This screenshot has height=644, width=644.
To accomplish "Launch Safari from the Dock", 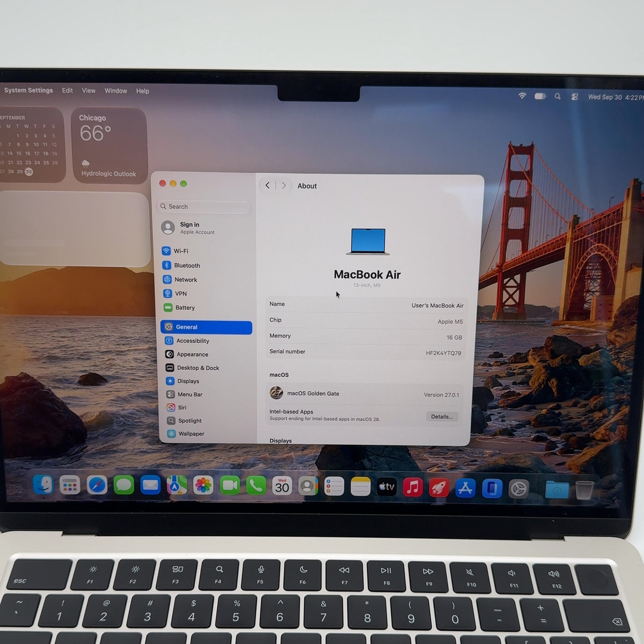I will coord(97,485).
